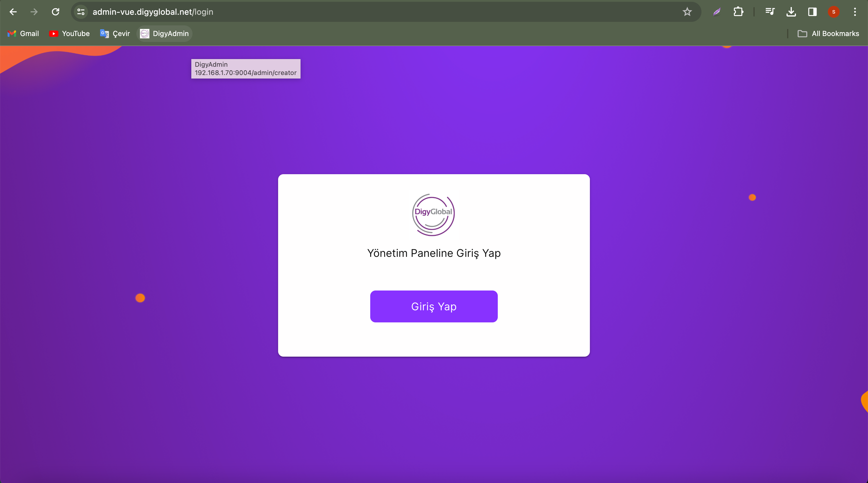Open the Çevir translate bookmark

tap(115, 34)
